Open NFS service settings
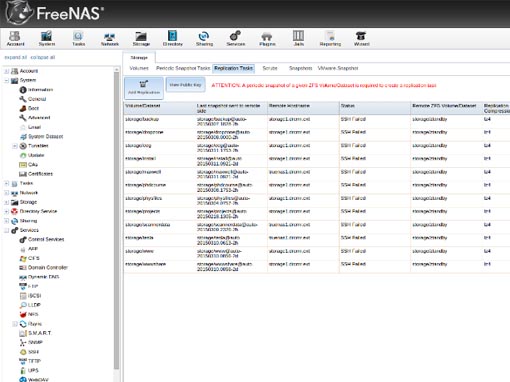 [29, 314]
